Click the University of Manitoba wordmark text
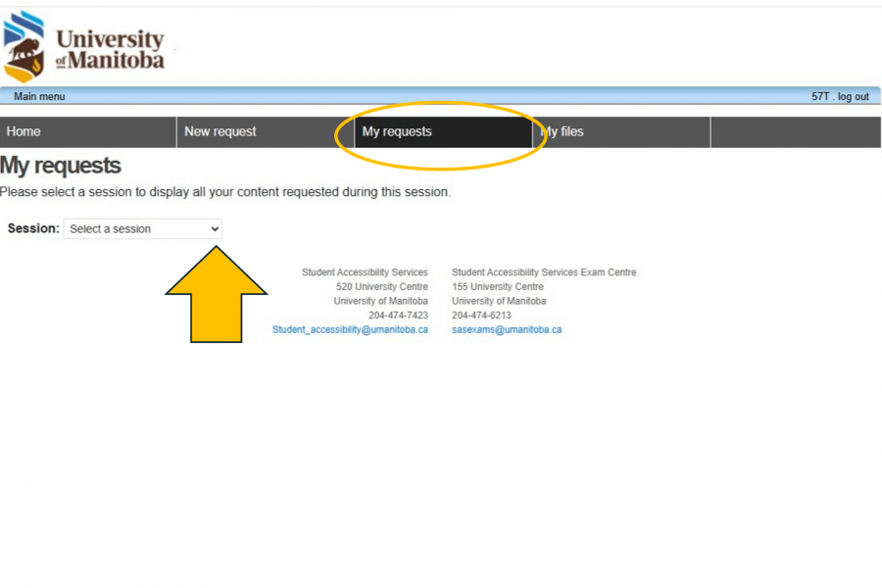 [x=110, y=50]
